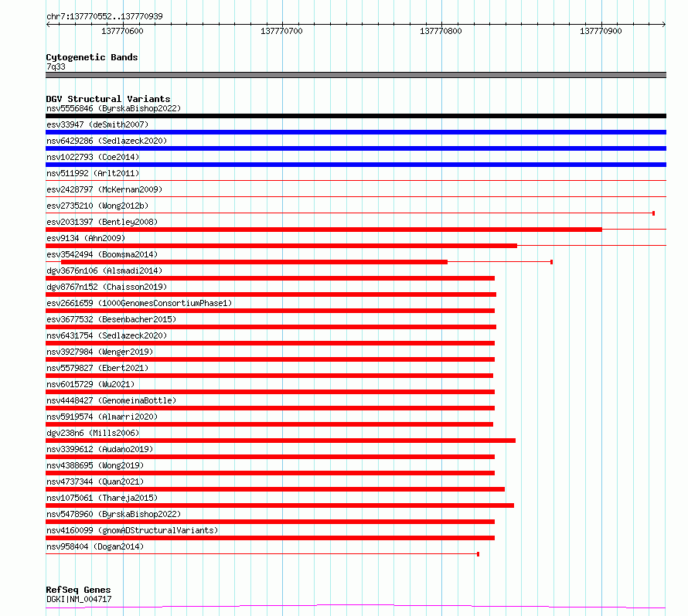Image resolution: width=688 pixels, height=616 pixels.
Task: Open nsv4737344 (Quan2021) variant
Action: point(95,482)
